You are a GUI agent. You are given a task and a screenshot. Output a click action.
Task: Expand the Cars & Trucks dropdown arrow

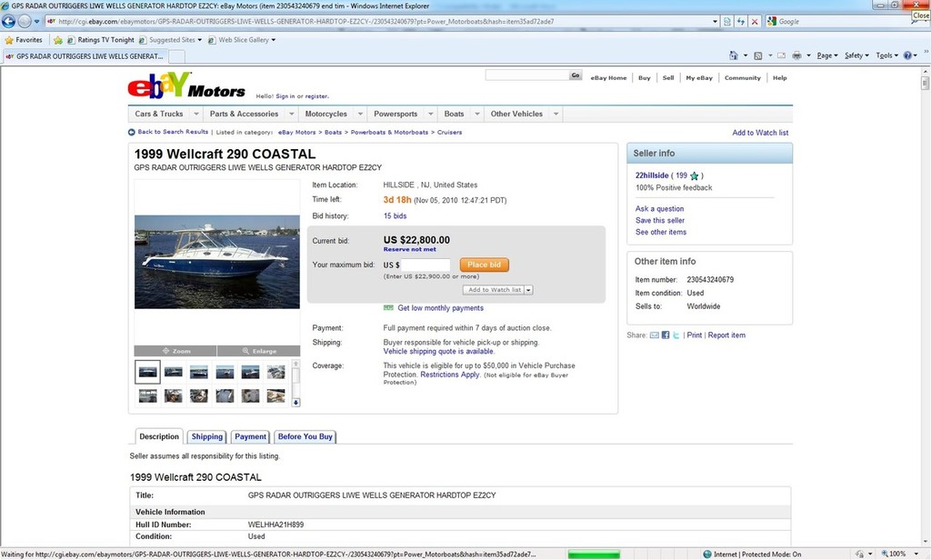[x=196, y=114]
